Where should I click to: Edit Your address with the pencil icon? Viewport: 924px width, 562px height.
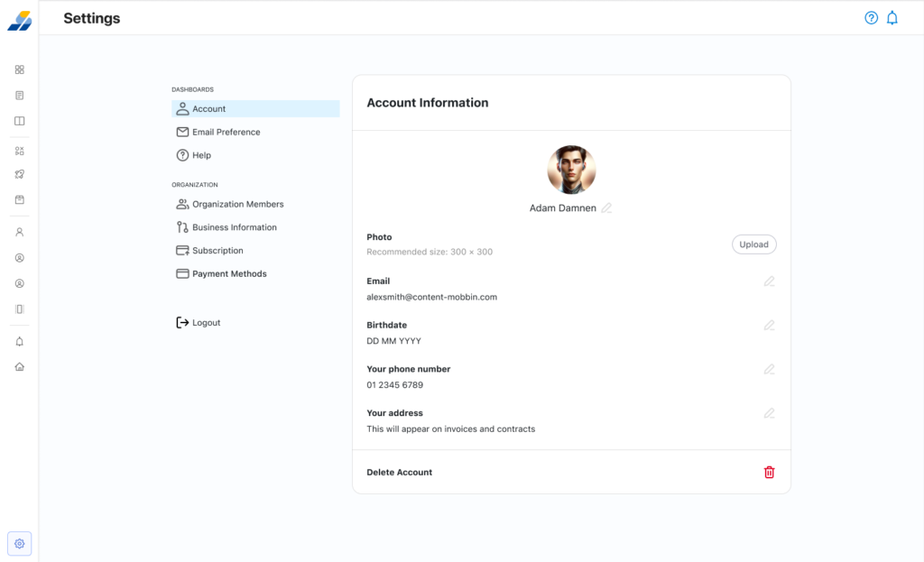pos(769,413)
